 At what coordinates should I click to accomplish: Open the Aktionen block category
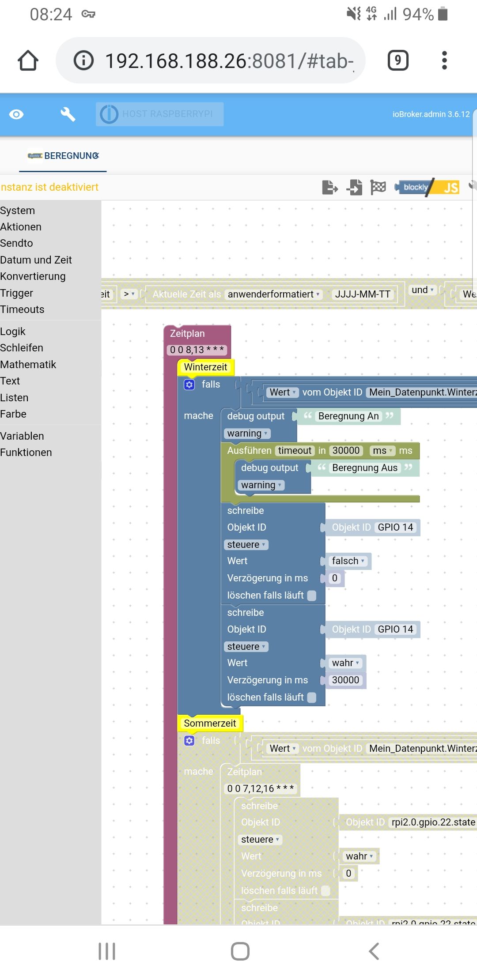pyautogui.click(x=21, y=227)
